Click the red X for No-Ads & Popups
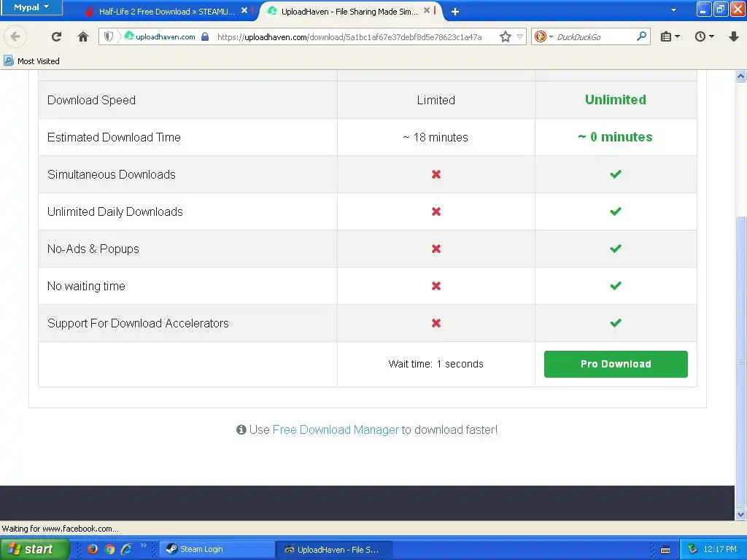Image resolution: width=747 pixels, height=560 pixels. [436, 249]
